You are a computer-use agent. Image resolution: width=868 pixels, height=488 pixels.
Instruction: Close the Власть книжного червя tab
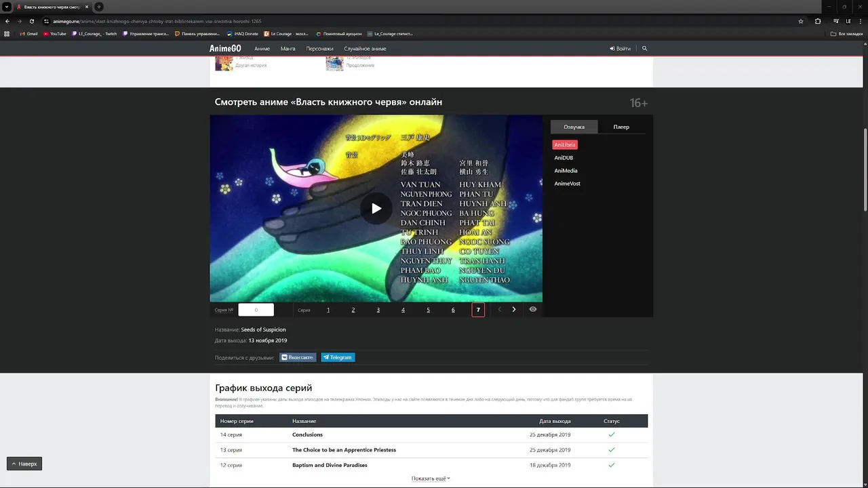pos(87,7)
